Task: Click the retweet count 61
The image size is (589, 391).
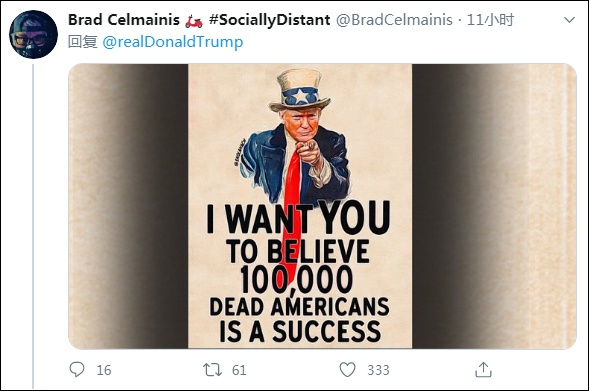Action: [239, 370]
